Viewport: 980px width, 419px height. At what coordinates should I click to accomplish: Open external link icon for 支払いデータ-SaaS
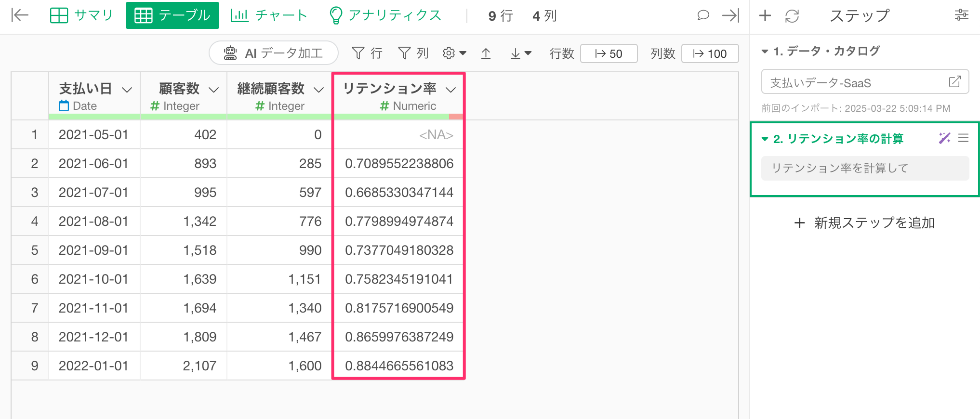pyautogui.click(x=954, y=81)
